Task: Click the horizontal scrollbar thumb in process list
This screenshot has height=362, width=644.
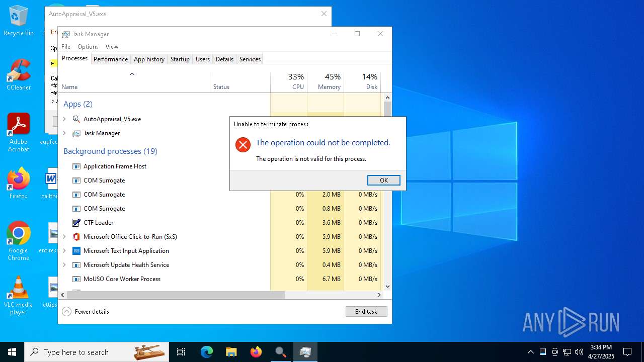Action: (176, 295)
